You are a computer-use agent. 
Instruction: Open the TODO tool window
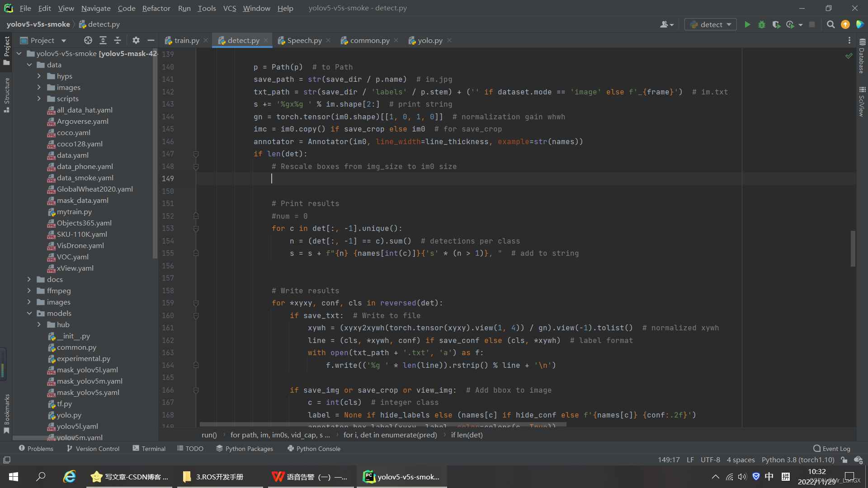[x=190, y=449]
